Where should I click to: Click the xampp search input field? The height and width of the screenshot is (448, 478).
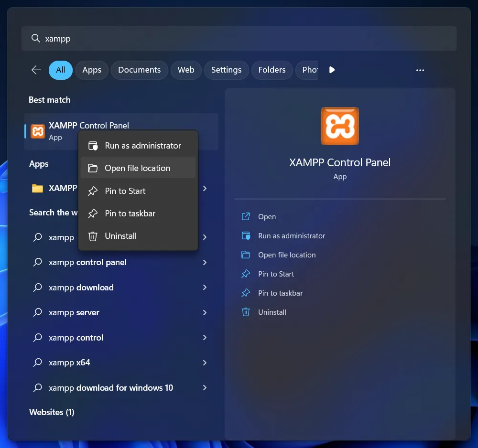pos(239,38)
